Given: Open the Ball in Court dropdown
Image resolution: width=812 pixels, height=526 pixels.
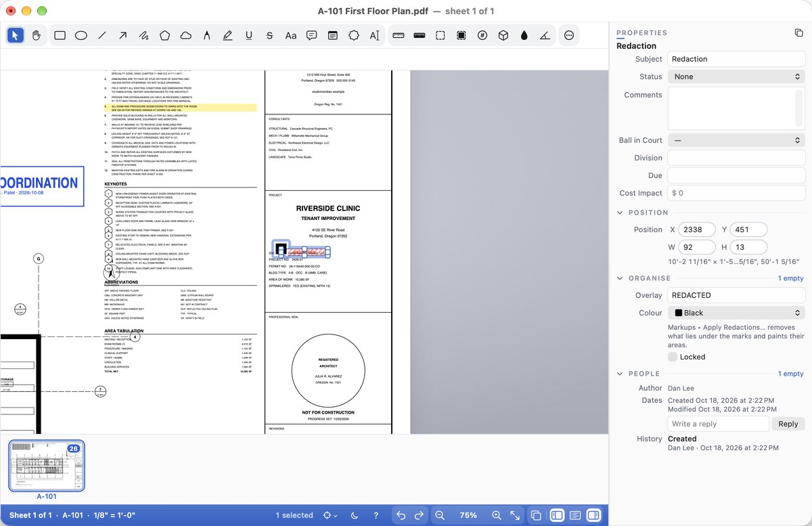Looking at the screenshot, I should [736, 140].
